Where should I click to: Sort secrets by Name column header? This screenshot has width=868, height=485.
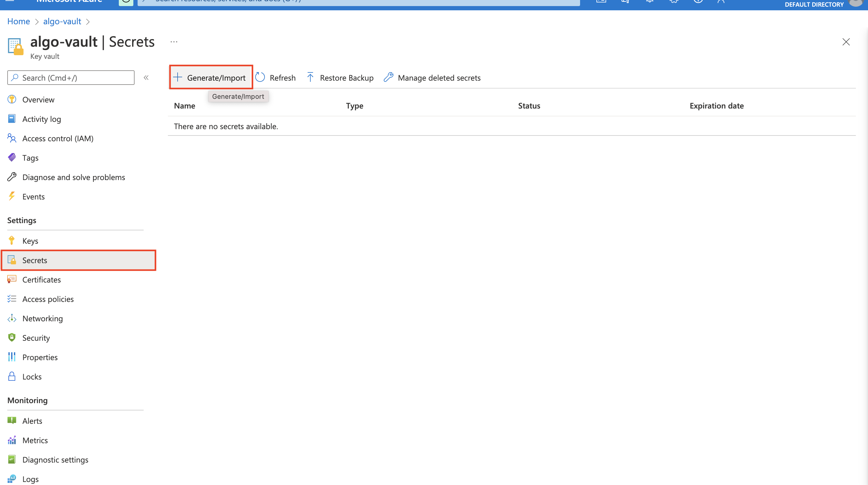184,105
